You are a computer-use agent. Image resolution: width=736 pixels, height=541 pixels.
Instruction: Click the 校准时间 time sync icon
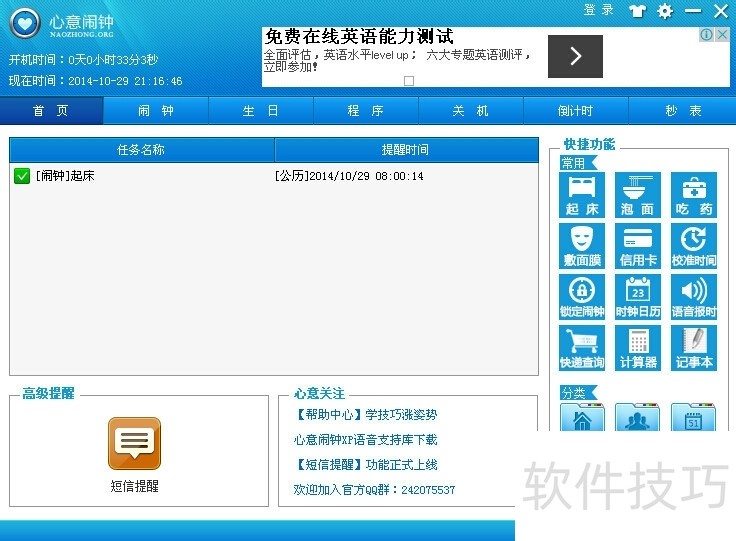pos(694,246)
